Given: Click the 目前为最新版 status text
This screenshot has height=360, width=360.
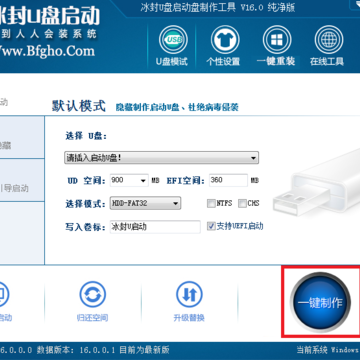Looking at the screenshot, I should [x=144, y=350].
